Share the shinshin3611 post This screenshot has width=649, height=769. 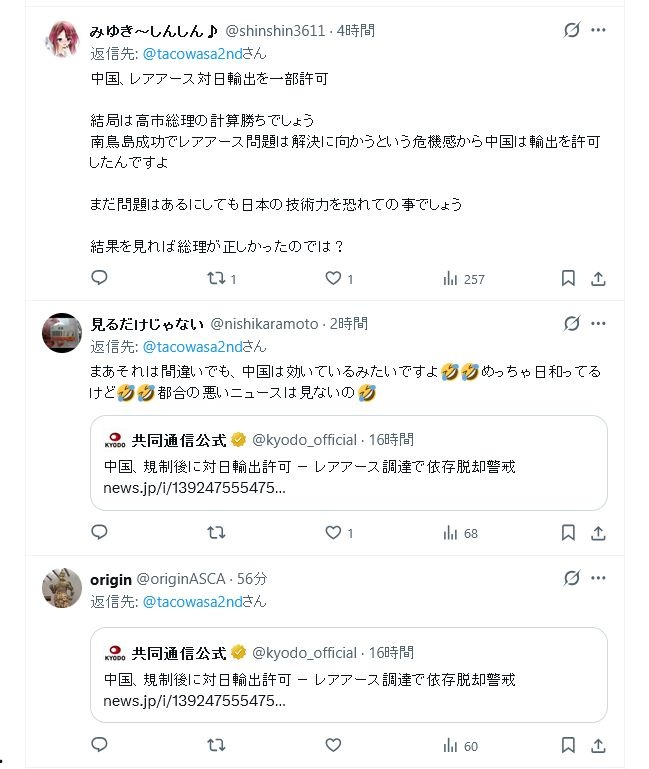pos(598,279)
